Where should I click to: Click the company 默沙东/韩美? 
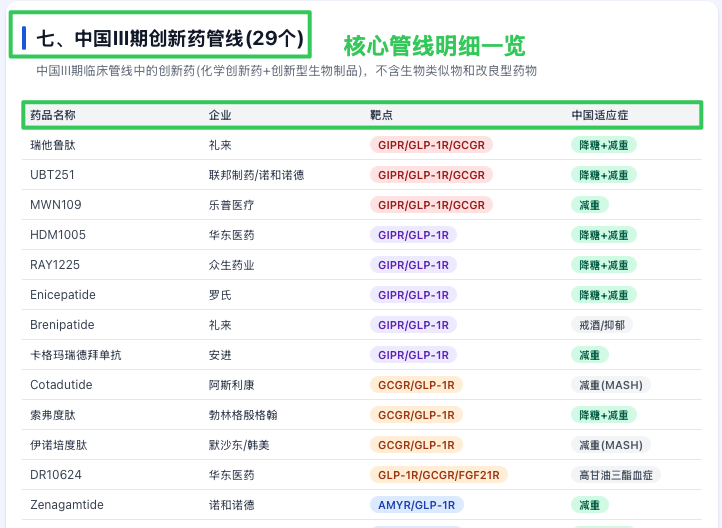[239, 445]
